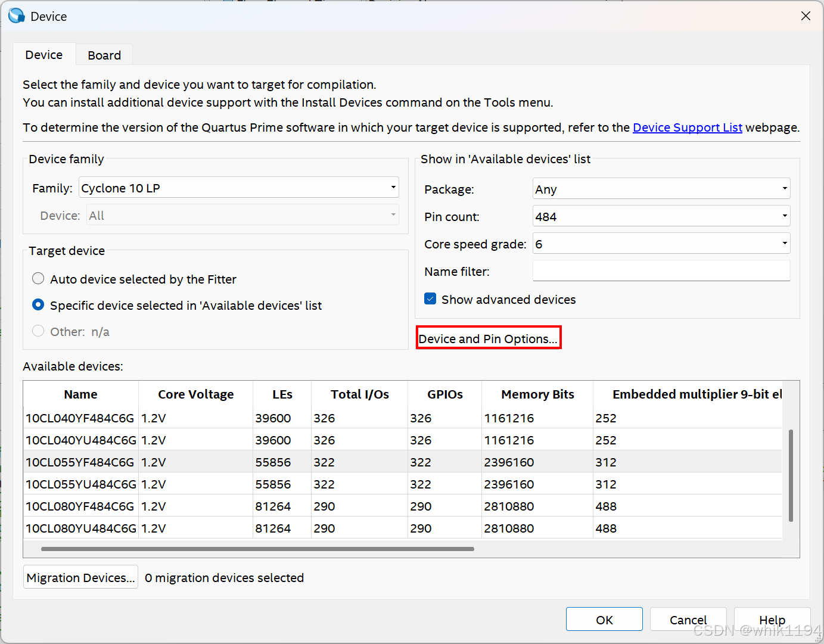This screenshot has height=644, width=824.
Task: Click LEs value 55856 in 10CL055YF484C6G row
Action: tap(273, 462)
